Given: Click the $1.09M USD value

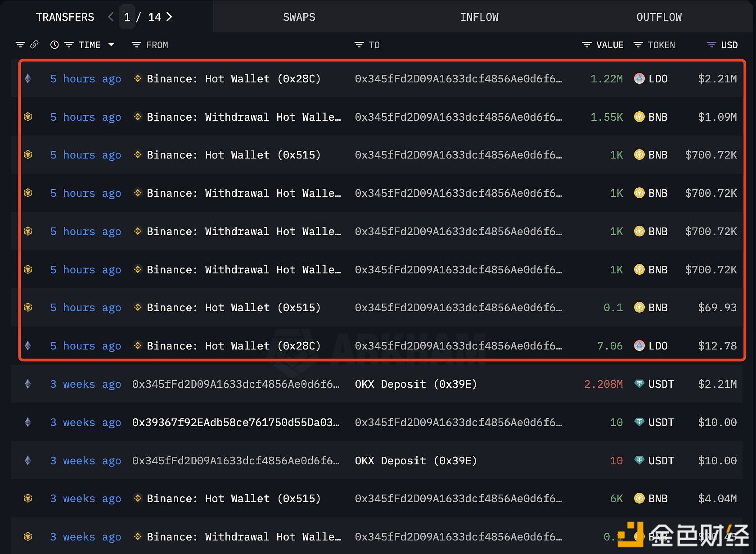Looking at the screenshot, I should (717, 117).
